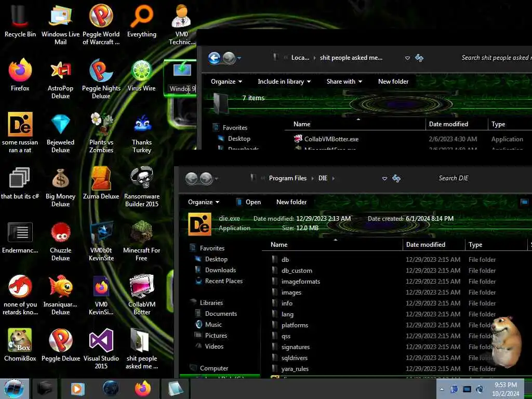Screen dimensions: 532x399
Task: Select the Virus Wire desktop icon
Action: click(142, 75)
